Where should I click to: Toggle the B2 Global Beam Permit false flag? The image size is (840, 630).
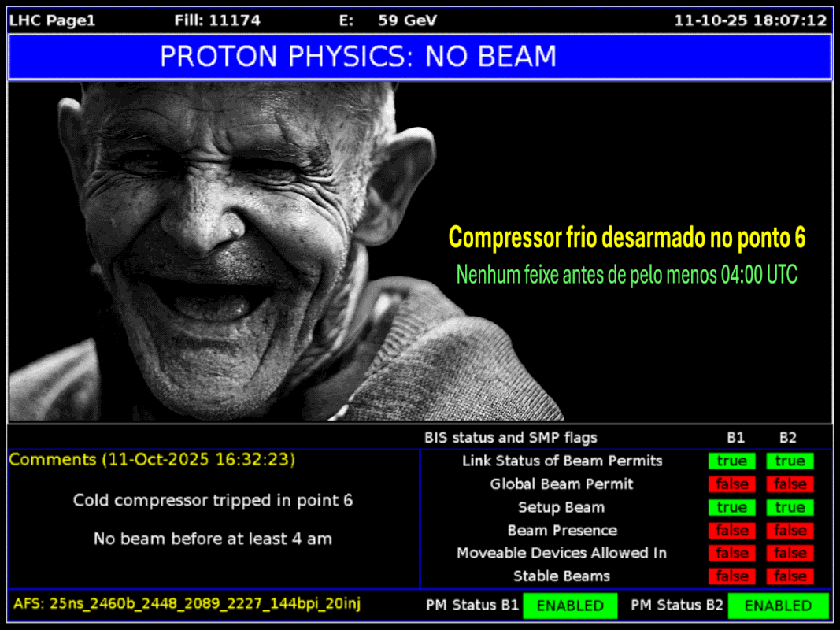pos(790,484)
